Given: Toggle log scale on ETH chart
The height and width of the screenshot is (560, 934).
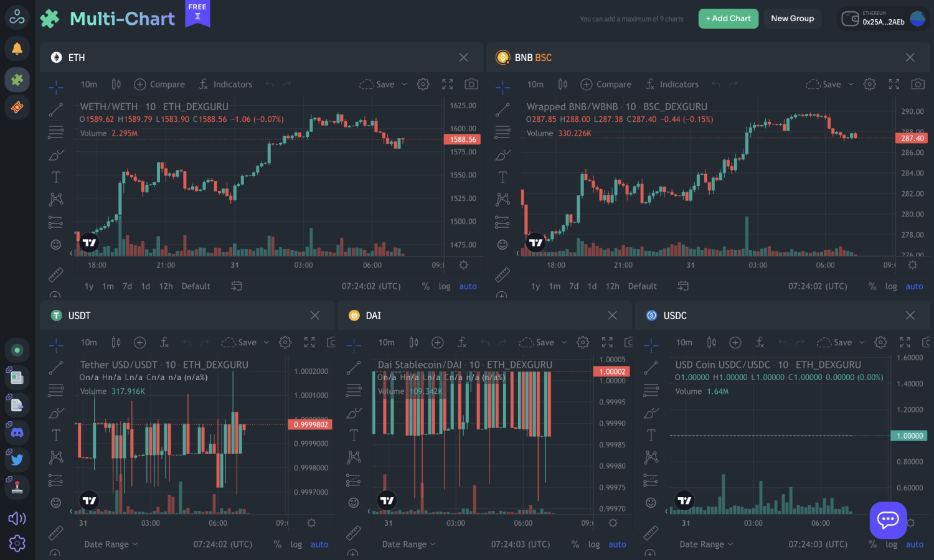Looking at the screenshot, I should click(x=444, y=286).
